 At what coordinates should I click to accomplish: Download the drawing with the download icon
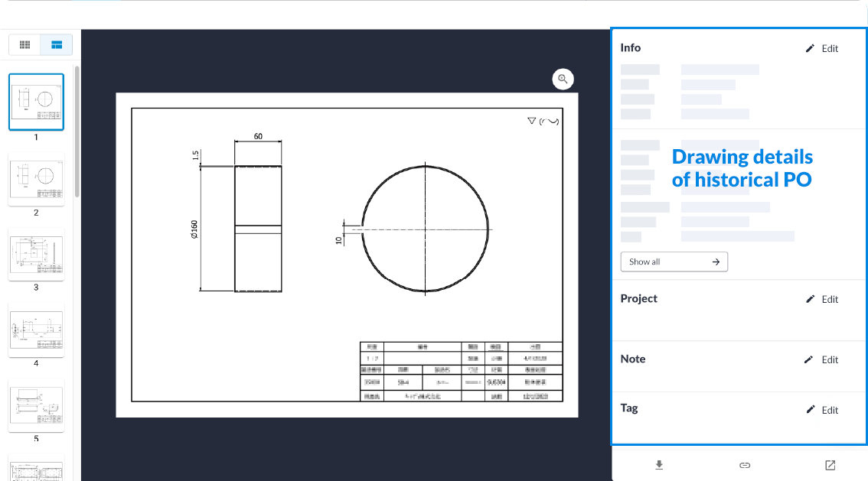point(659,465)
